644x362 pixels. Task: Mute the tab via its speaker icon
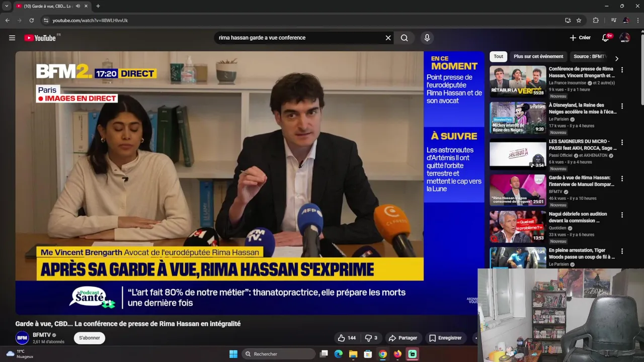point(78,6)
